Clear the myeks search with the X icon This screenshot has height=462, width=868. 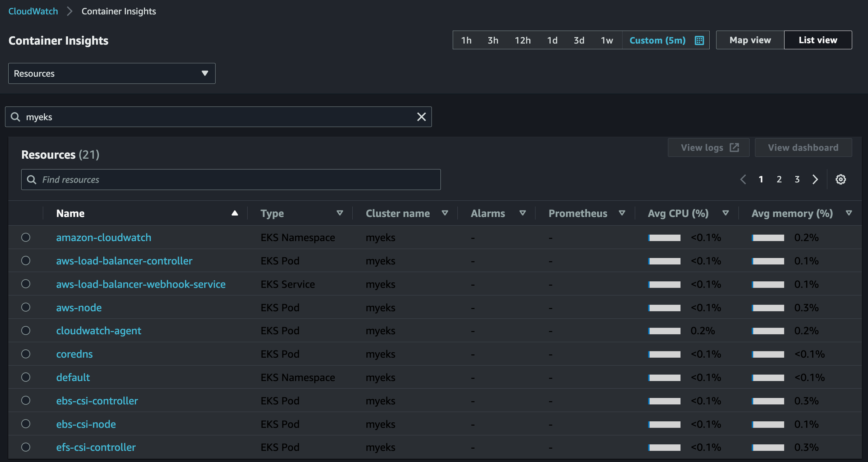421,117
